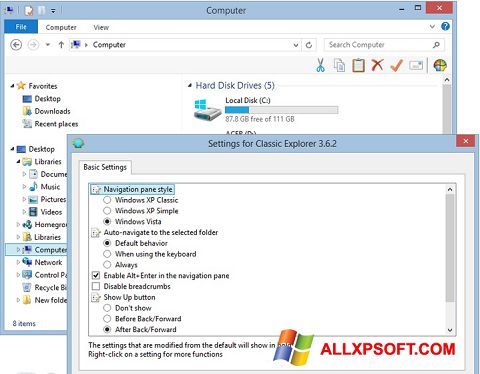Expand the Pictures library node
This screenshot has width=480, height=374.
tap(24, 199)
